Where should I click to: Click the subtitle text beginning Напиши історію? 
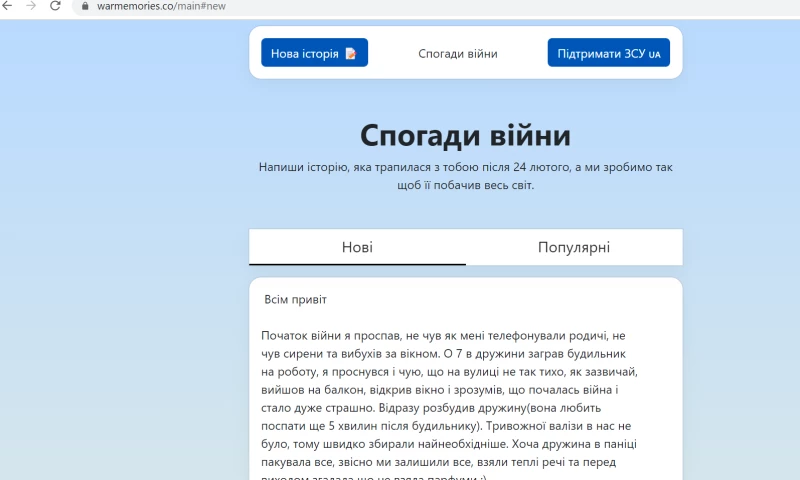[x=465, y=176]
